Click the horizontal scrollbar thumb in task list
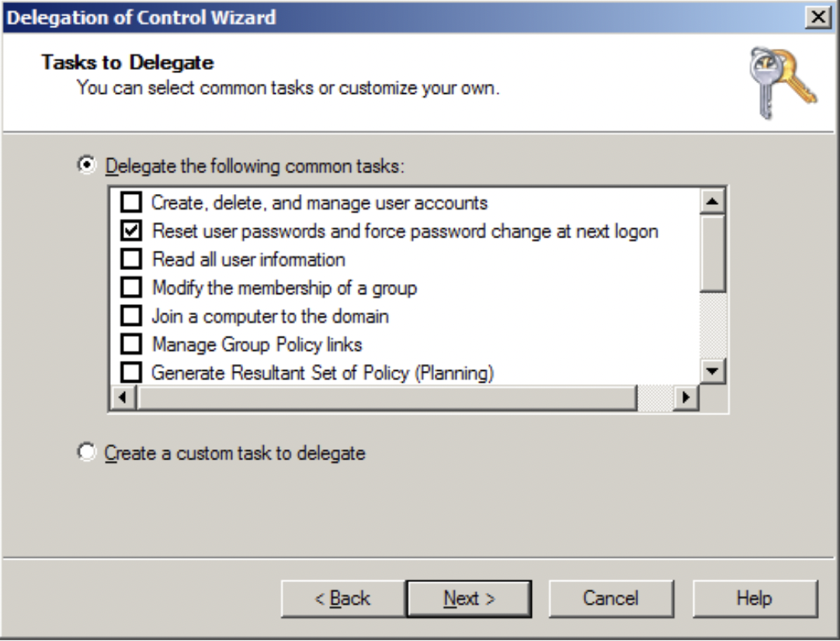This screenshot has width=840, height=641. pyautogui.click(x=387, y=397)
